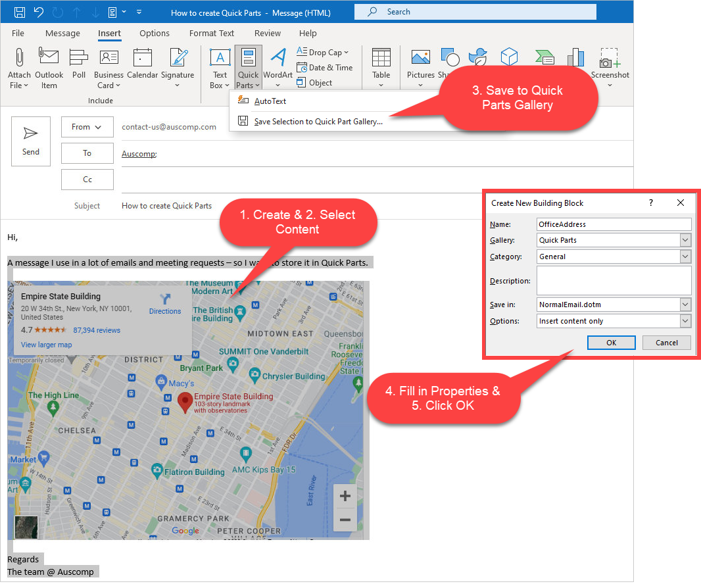Click View larger map link
Screen dimensions: 701x588
tap(46, 345)
